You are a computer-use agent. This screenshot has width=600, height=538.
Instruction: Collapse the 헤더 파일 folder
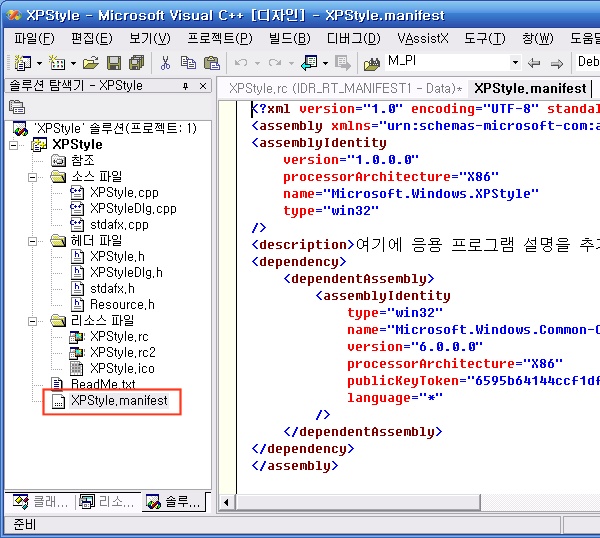[x=33, y=241]
